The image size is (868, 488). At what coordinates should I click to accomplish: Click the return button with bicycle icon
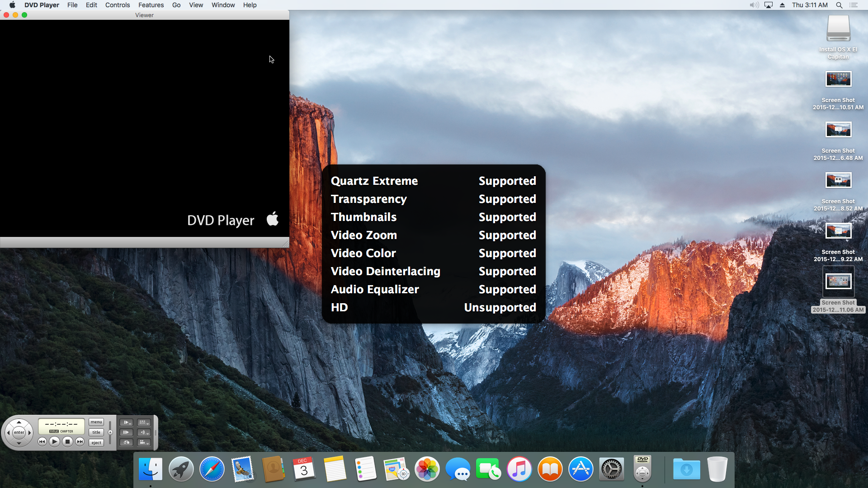pyautogui.click(x=126, y=442)
